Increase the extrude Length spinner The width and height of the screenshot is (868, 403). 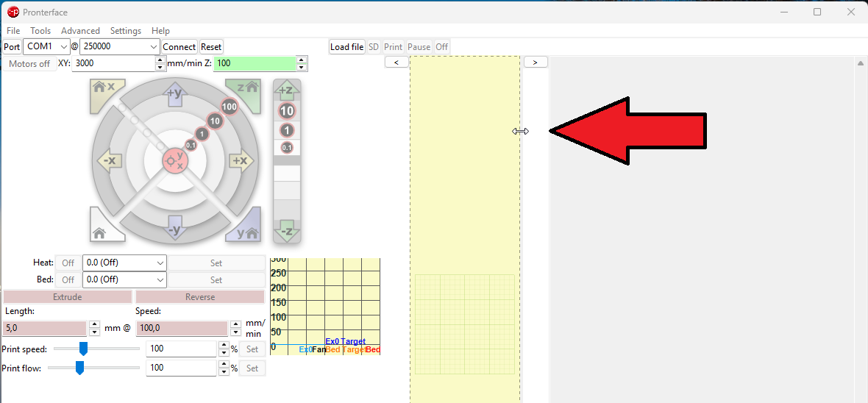point(95,324)
